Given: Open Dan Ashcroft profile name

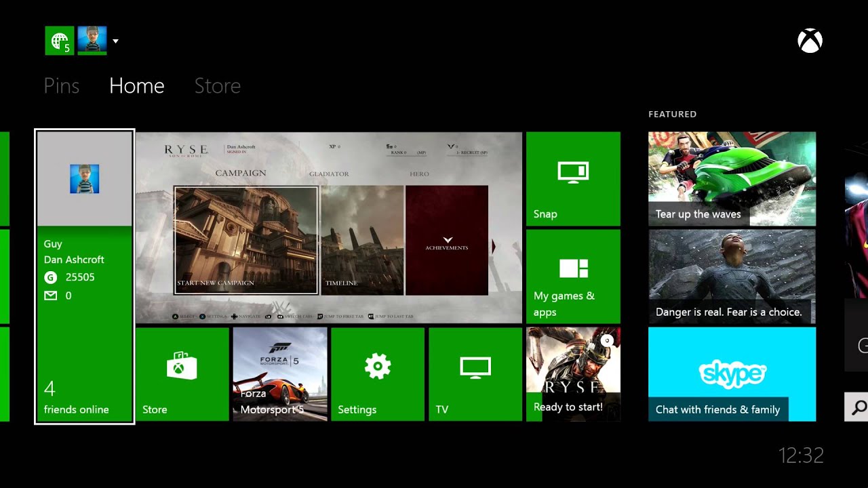Looking at the screenshot, I should [x=74, y=260].
